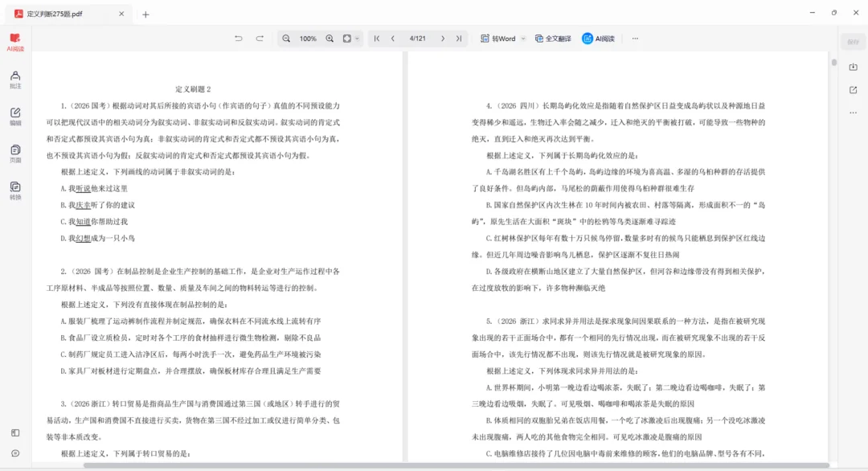Open a new tab with plus button
This screenshot has height=471, width=868.
[145, 14]
